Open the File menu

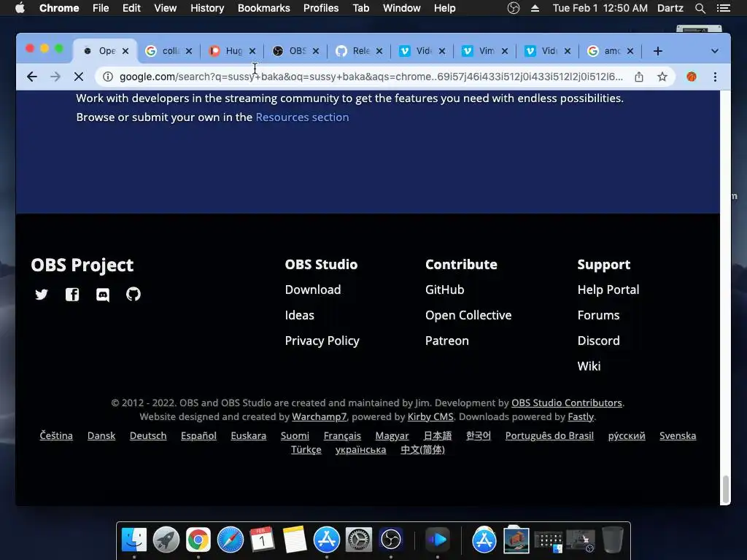(101, 8)
